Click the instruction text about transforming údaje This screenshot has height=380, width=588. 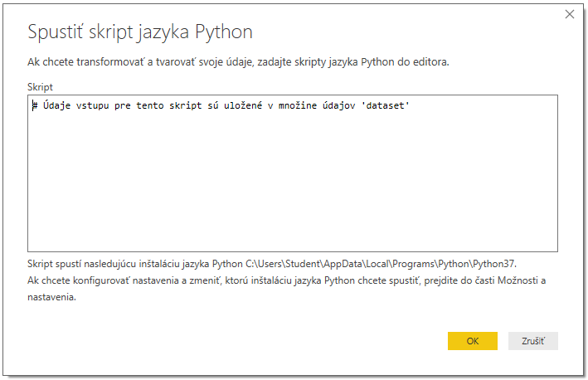tap(238, 62)
